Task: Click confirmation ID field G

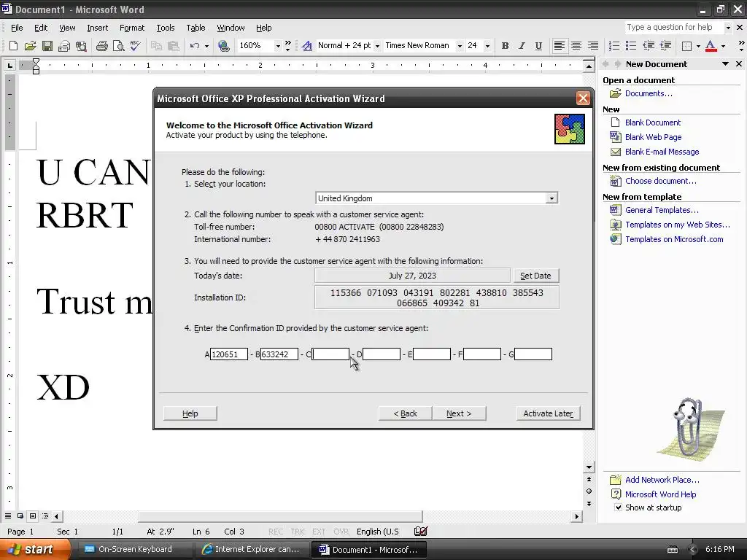Action: pyautogui.click(x=533, y=354)
